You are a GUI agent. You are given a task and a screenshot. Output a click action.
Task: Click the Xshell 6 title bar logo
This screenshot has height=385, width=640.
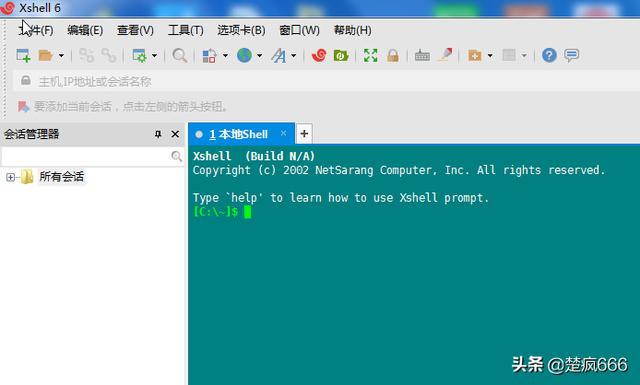tap(8, 8)
